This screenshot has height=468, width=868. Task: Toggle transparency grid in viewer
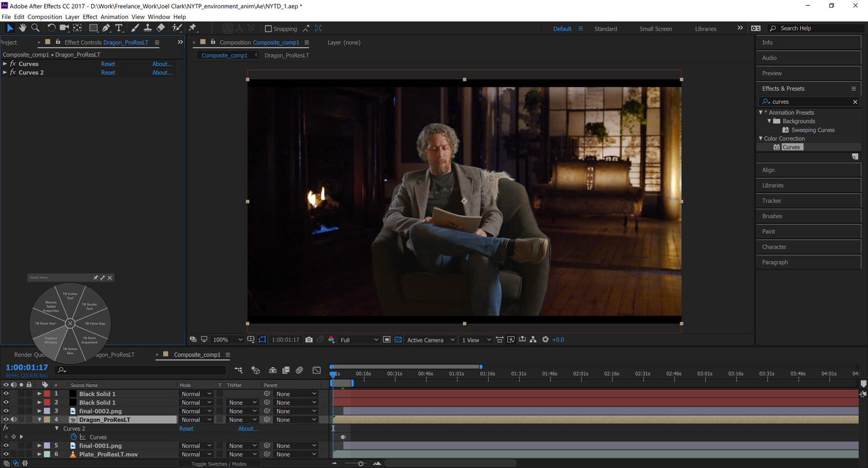[x=398, y=339]
